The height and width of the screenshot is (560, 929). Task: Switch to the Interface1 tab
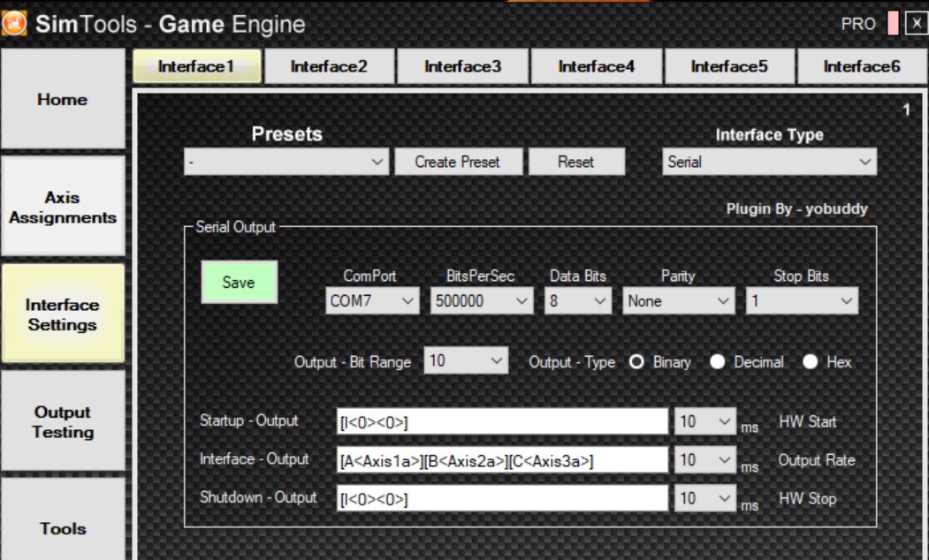197,66
